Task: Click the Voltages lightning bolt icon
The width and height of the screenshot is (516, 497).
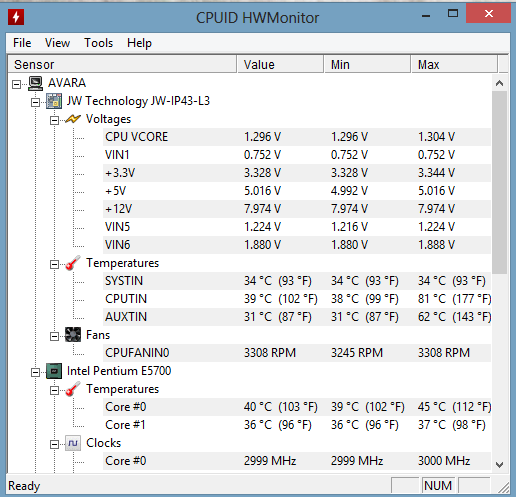Action: point(73,119)
